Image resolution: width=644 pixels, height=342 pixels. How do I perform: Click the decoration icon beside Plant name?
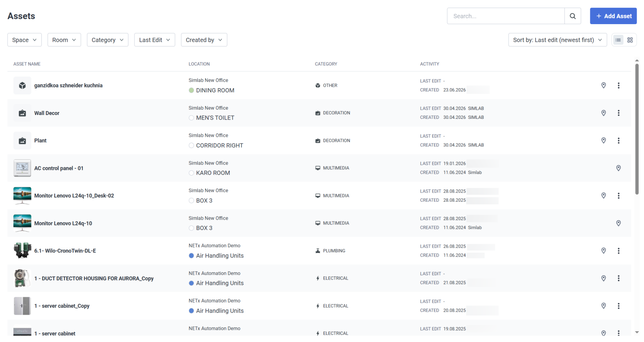pyautogui.click(x=22, y=141)
